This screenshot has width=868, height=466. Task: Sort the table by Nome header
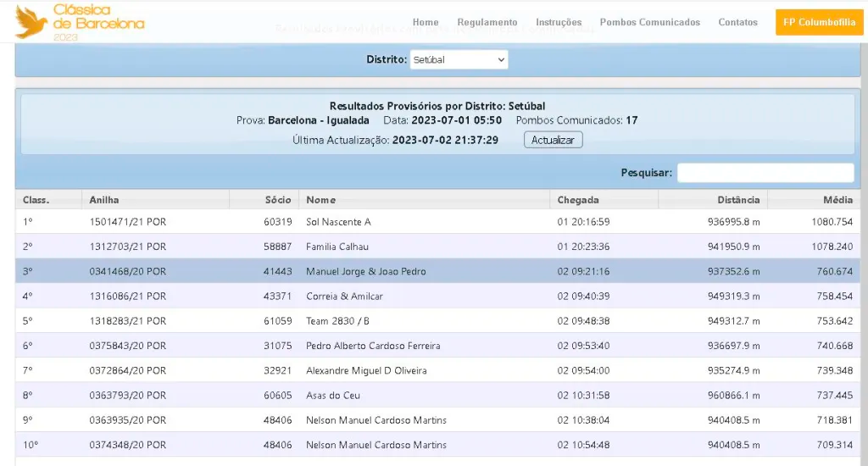tap(321, 200)
